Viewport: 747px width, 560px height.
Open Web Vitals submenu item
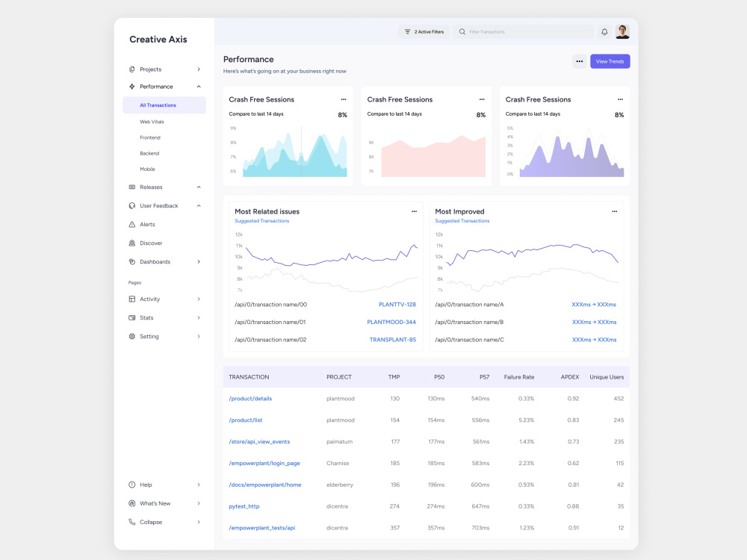click(152, 122)
